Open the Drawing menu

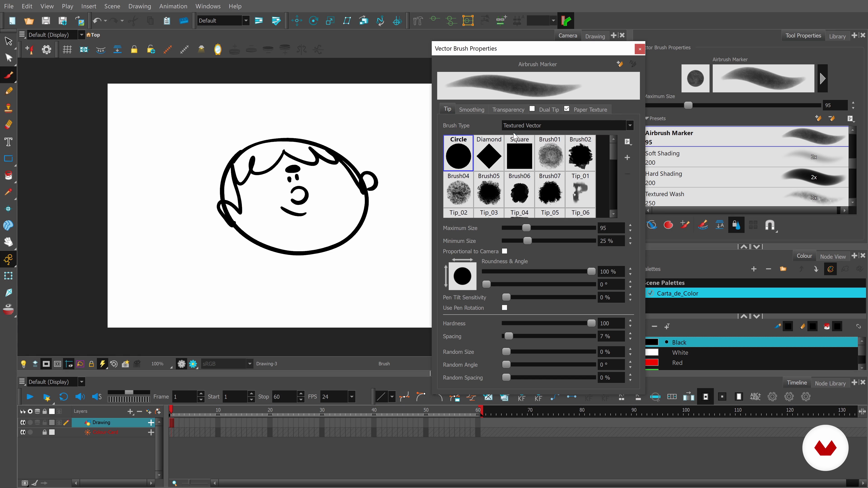point(139,6)
